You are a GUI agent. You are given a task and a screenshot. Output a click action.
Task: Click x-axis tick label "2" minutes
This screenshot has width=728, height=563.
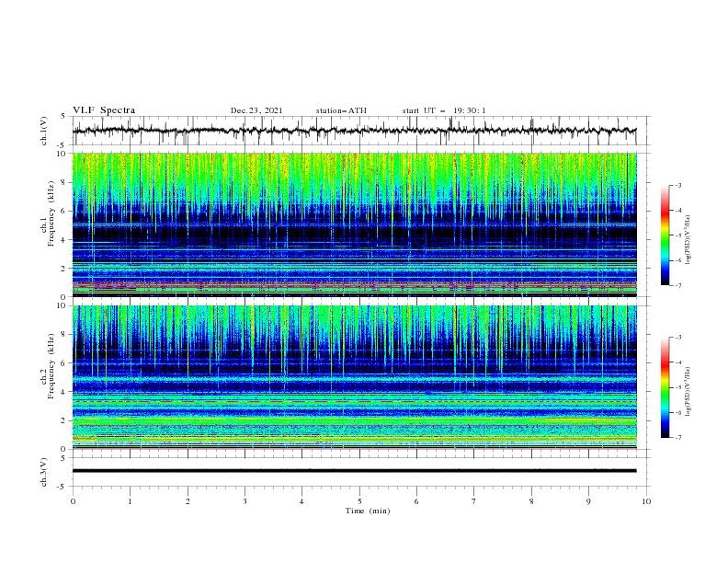pos(188,501)
